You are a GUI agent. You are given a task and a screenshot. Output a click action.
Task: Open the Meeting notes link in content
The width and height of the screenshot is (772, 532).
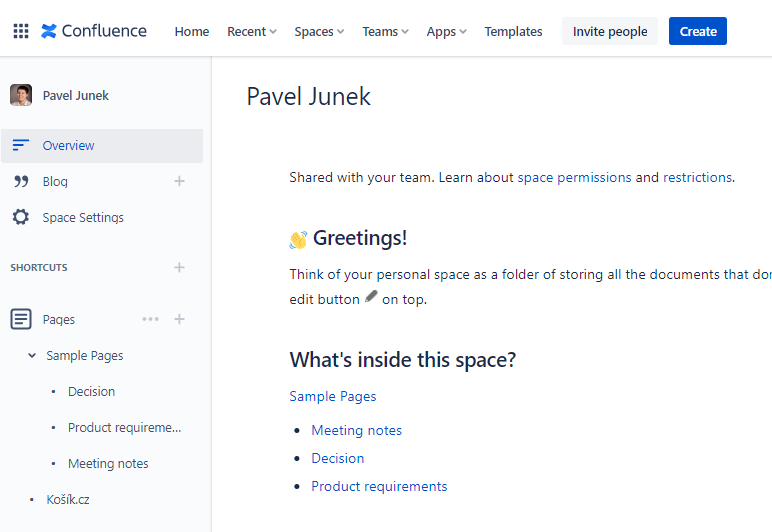pos(356,430)
